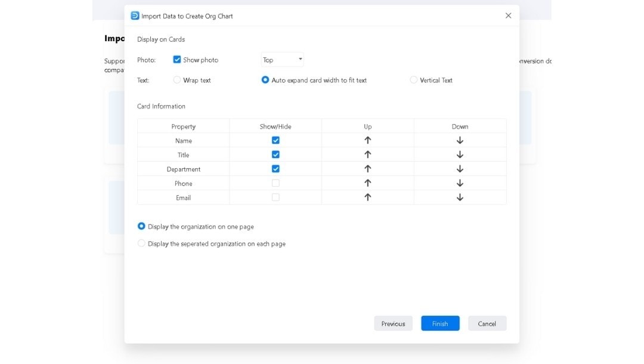The image size is (644, 364).
Task: Choose to display separated organization on each page
Action: point(141,243)
